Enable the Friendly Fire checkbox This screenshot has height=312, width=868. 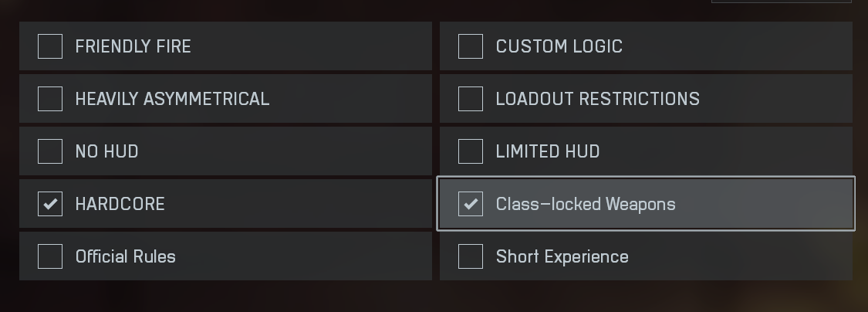click(x=50, y=46)
